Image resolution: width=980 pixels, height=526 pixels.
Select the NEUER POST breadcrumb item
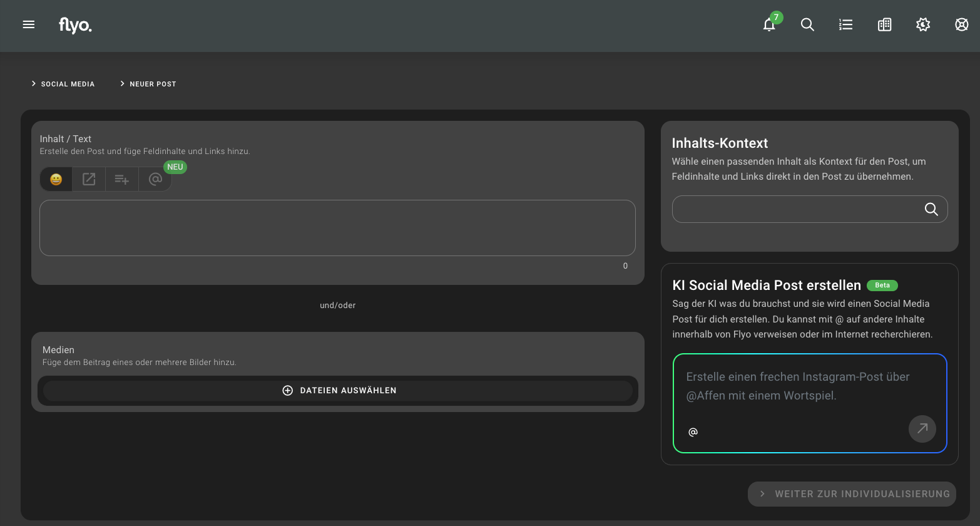(x=153, y=83)
